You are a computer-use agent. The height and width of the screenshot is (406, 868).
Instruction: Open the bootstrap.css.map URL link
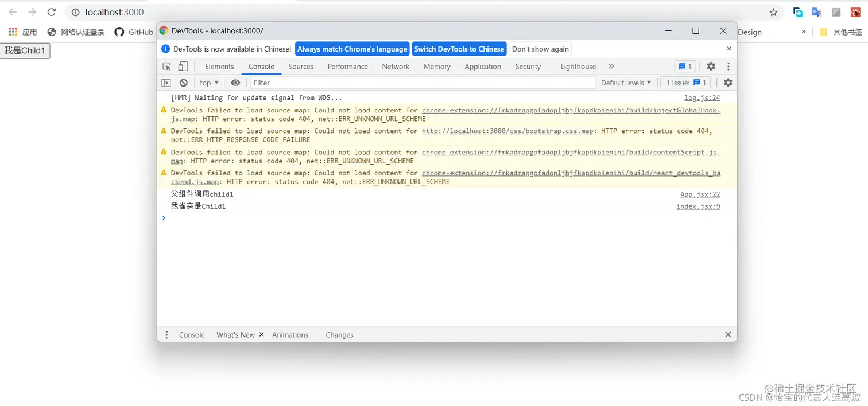click(507, 131)
